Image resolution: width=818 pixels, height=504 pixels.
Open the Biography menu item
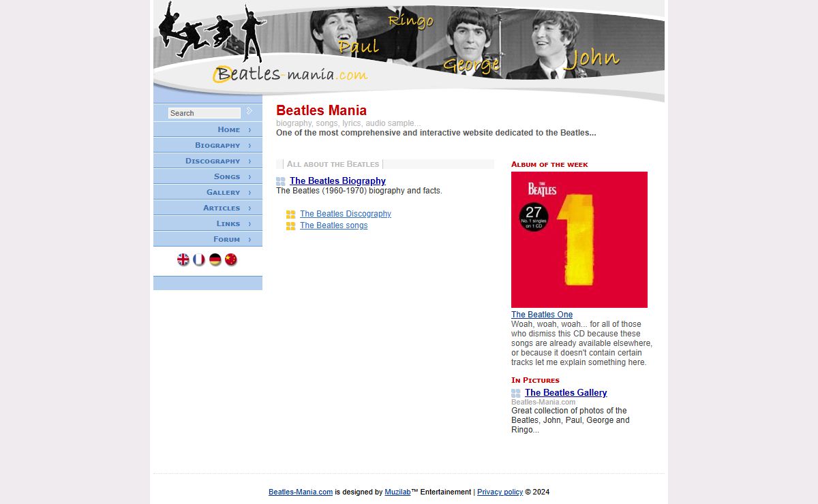coord(208,145)
